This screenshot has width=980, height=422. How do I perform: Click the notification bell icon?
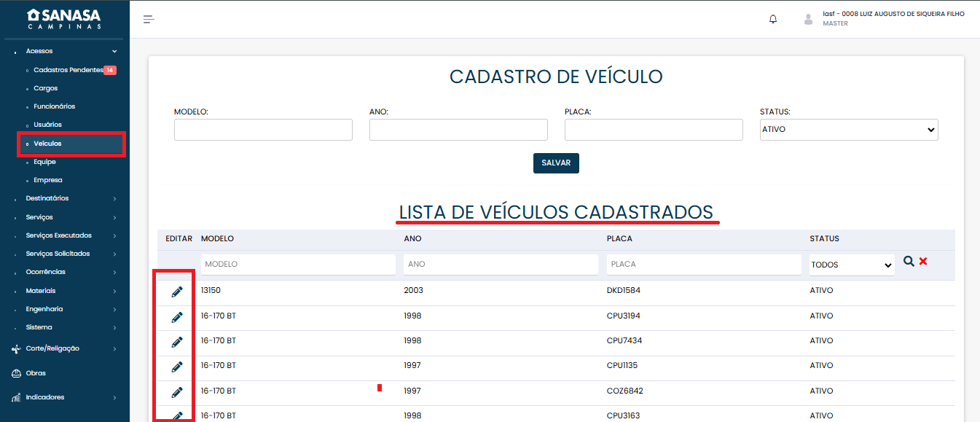[x=773, y=19]
